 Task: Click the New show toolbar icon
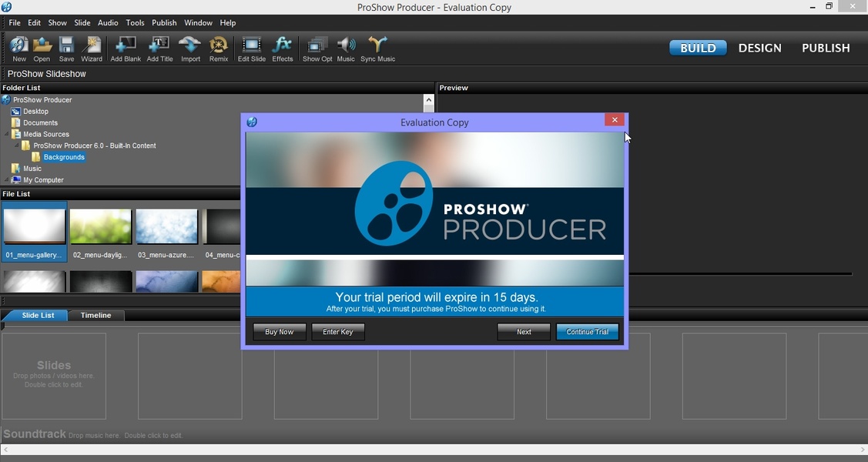click(x=18, y=49)
